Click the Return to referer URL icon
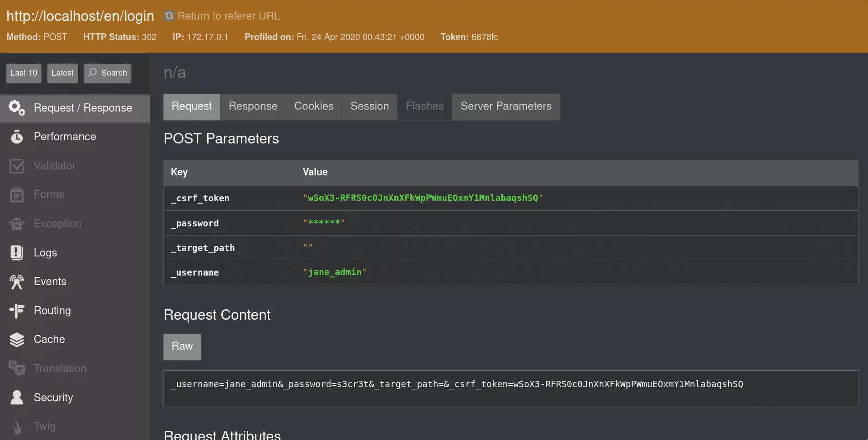 pos(169,16)
